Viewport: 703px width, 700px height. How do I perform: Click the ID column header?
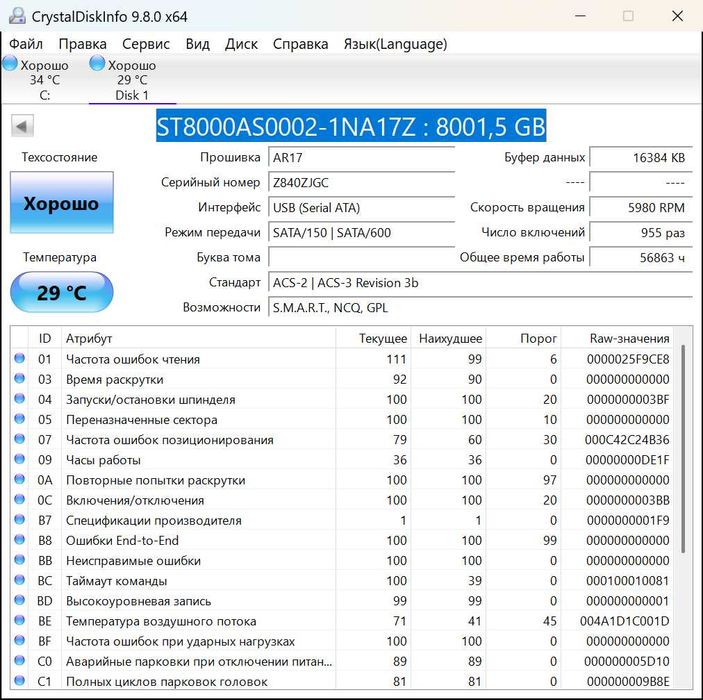[x=45, y=338]
